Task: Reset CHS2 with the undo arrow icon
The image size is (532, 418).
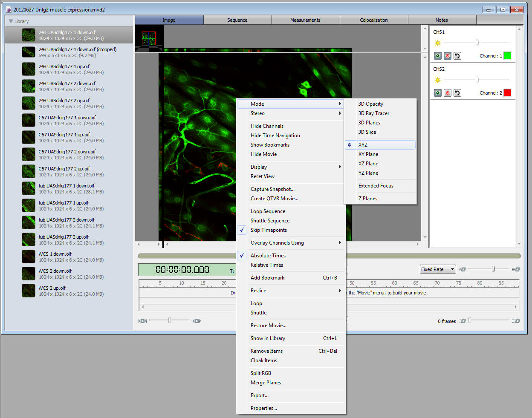Action: [457, 93]
